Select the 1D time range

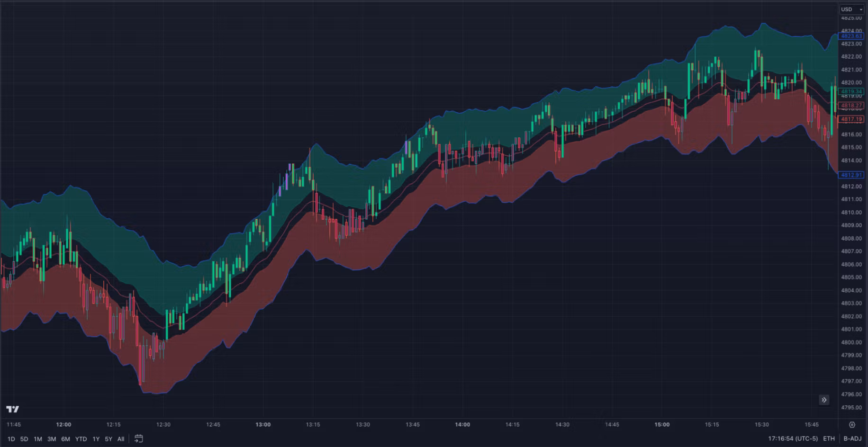point(11,439)
